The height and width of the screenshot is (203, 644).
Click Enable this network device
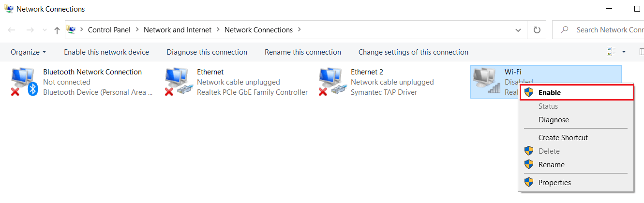point(106,52)
